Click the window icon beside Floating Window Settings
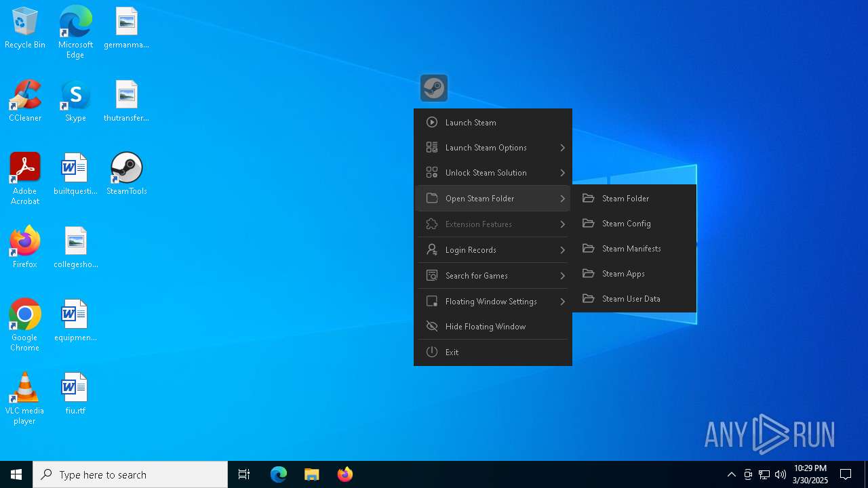Image resolution: width=868 pixels, height=488 pixels. [431, 302]
